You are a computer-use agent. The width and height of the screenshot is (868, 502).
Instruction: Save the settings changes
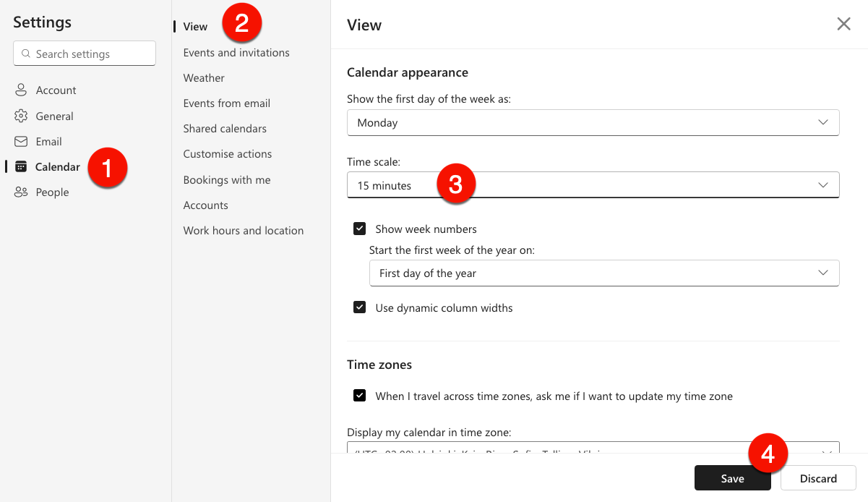[733, 478]
